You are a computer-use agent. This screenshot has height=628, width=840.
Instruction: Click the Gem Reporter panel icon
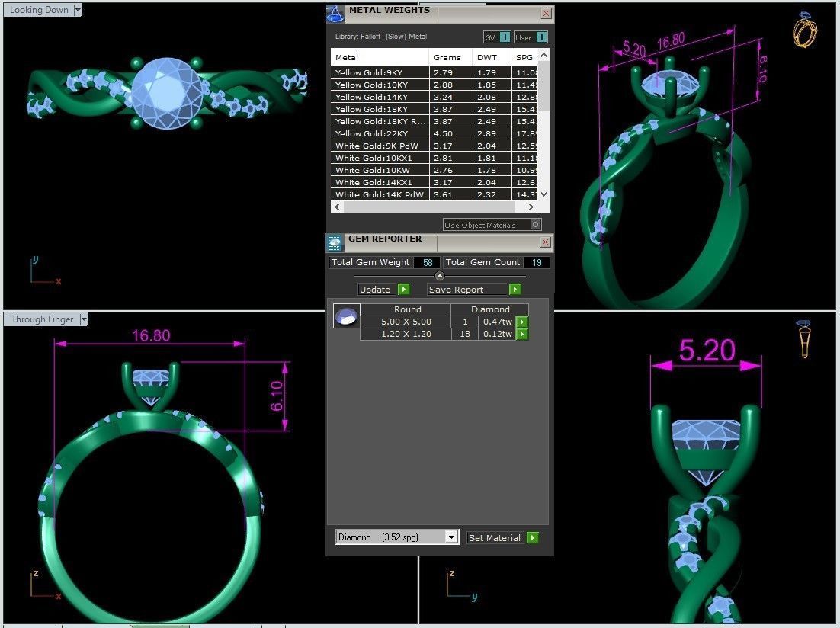click(x=335, y=242)
